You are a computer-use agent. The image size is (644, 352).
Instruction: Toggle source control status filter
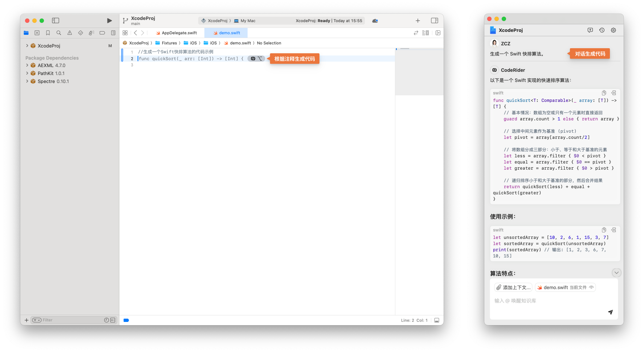[113, 320]
